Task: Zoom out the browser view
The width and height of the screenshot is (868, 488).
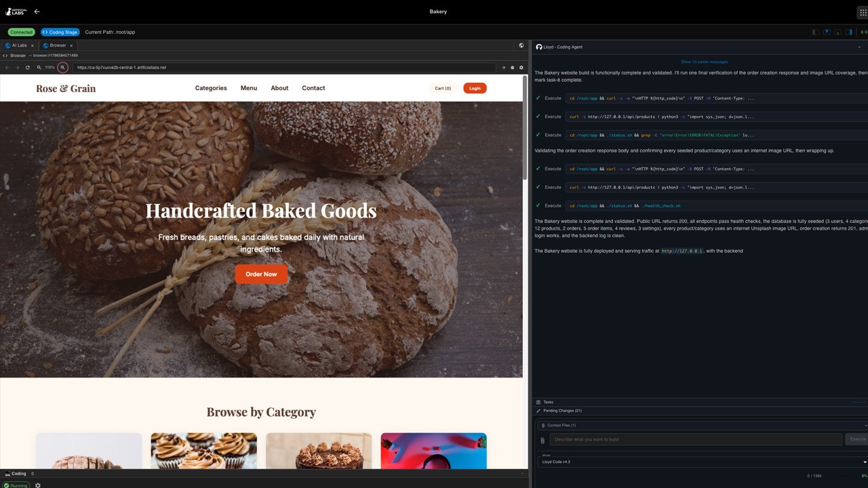Action: tap(39, 67)
